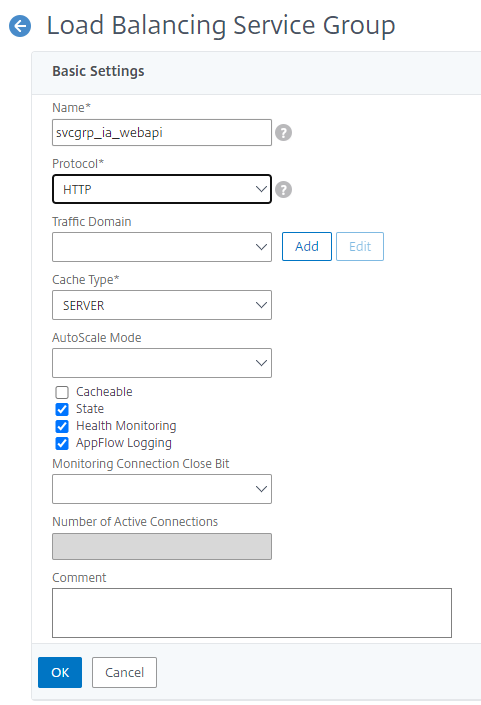Open Monitoring Connection Close Bit dropdown
Viewport: 481px width, 705px height.
pyautogui.click(x=162, y=489)
